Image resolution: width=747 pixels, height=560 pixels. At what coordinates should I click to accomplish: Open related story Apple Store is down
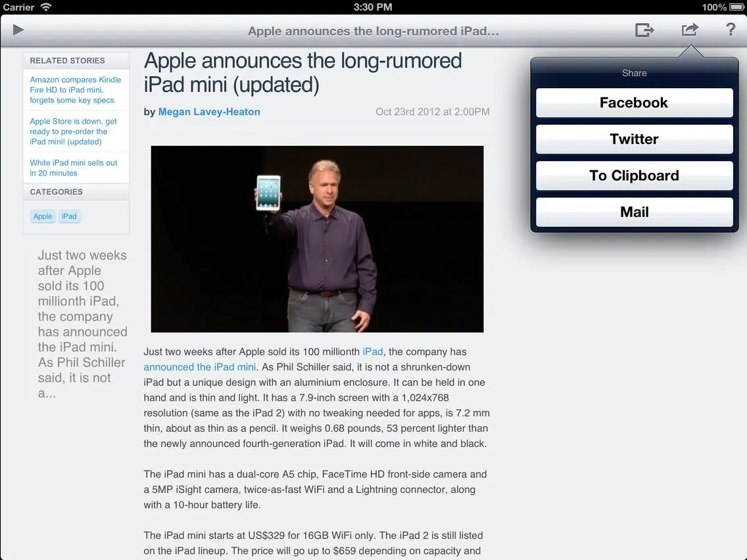[74, 131]
